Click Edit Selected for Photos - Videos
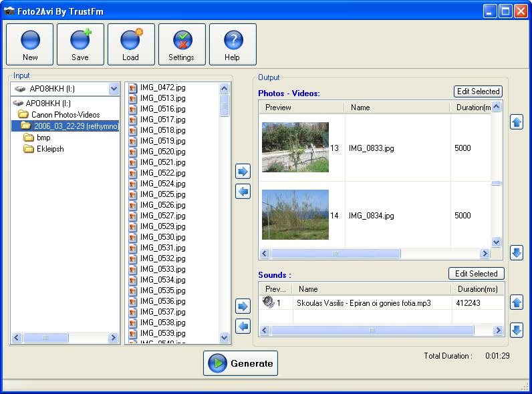 477,91
